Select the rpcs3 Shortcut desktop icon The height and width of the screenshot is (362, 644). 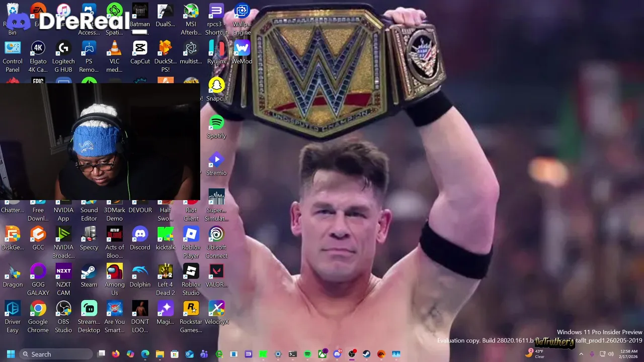click(x=216, y=20)
